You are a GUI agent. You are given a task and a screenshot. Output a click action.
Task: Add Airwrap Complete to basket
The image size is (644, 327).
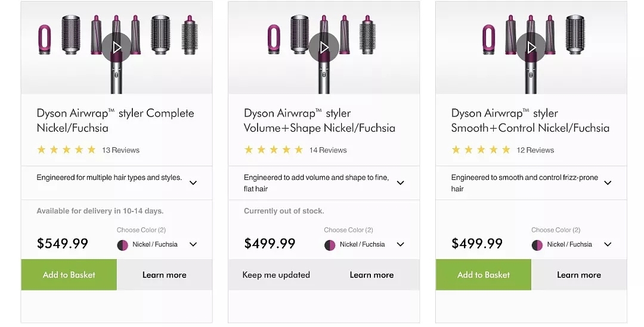[x=69, y=275]
